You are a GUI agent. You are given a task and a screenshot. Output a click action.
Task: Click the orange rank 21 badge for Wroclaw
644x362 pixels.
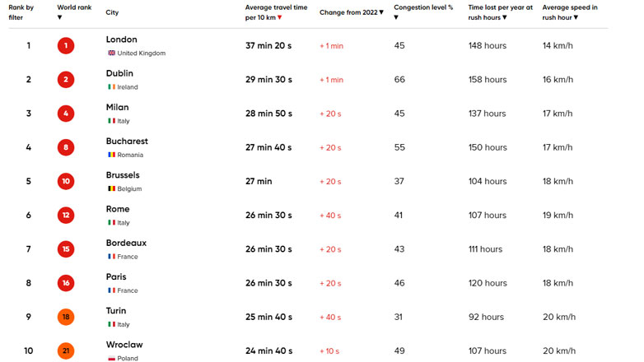[66, 351]
